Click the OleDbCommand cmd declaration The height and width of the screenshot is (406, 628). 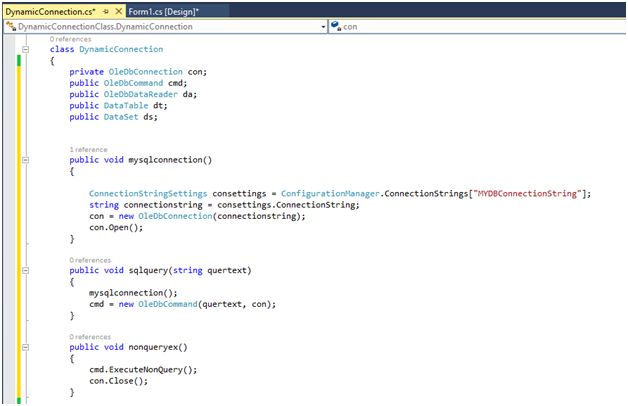pos(128,83)
